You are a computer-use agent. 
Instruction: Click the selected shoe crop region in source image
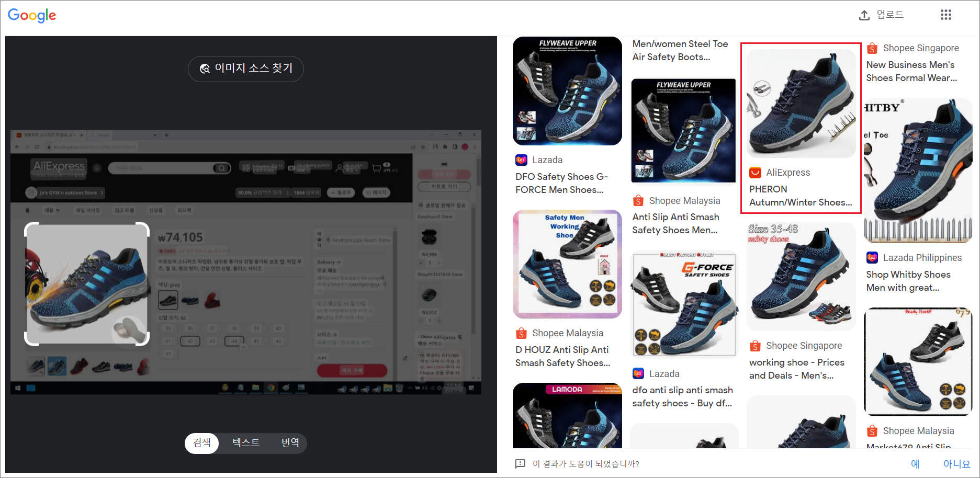click(x=87, y=284)
